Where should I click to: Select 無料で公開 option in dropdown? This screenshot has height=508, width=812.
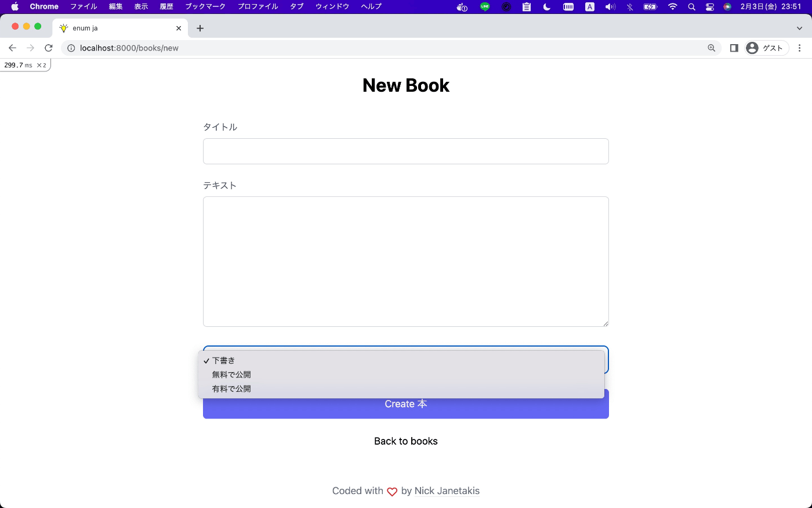tap(401, 374)
